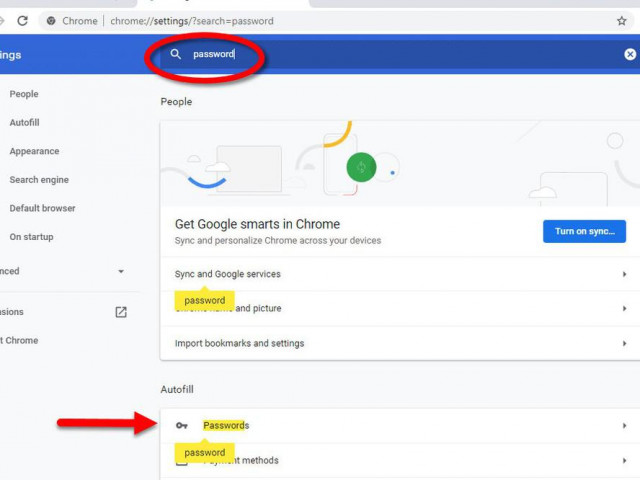The height and width of the screenshot is (480, 640).
Task: Go to Appearance in the sidebar
Action: 34,151
